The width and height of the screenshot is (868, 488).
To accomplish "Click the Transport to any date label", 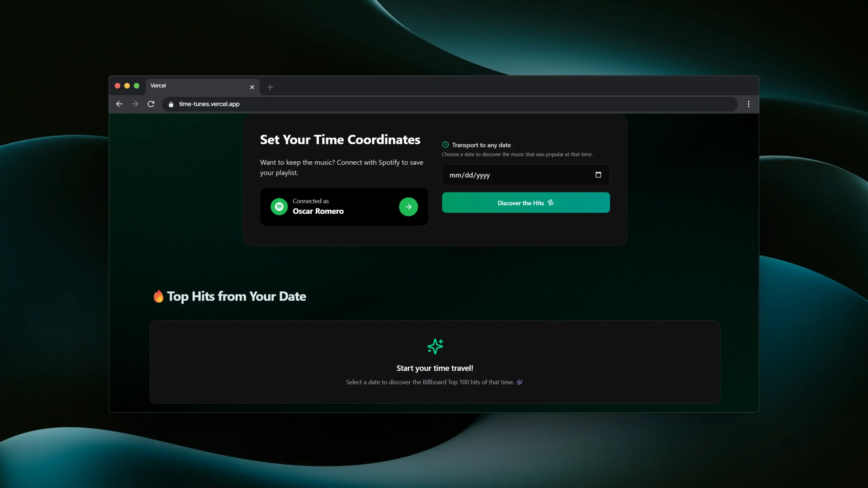I will [x=481, y=145].
